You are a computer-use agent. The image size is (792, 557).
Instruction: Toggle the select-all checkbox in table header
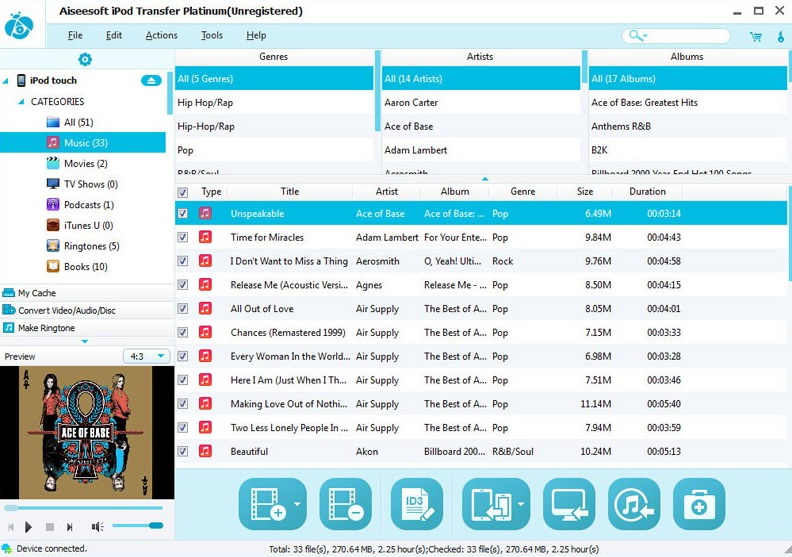click(x=183, y=192)
